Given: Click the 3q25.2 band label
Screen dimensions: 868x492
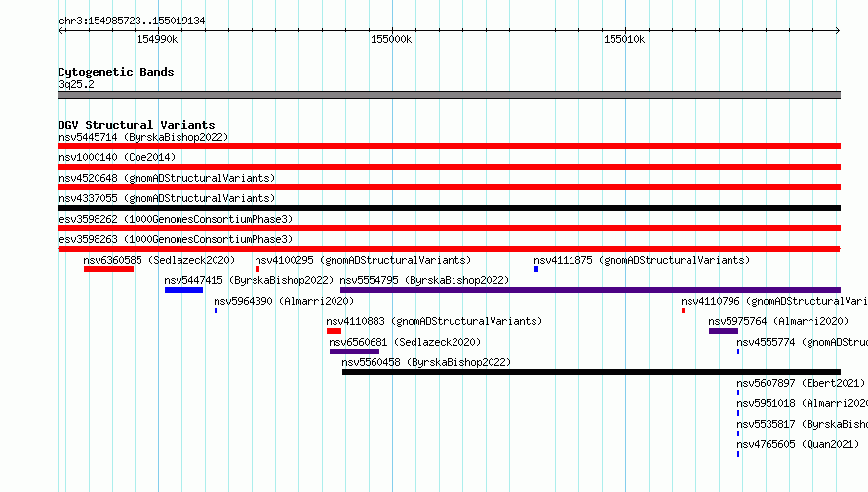Looking at the screenshot, I should [76, 84].
